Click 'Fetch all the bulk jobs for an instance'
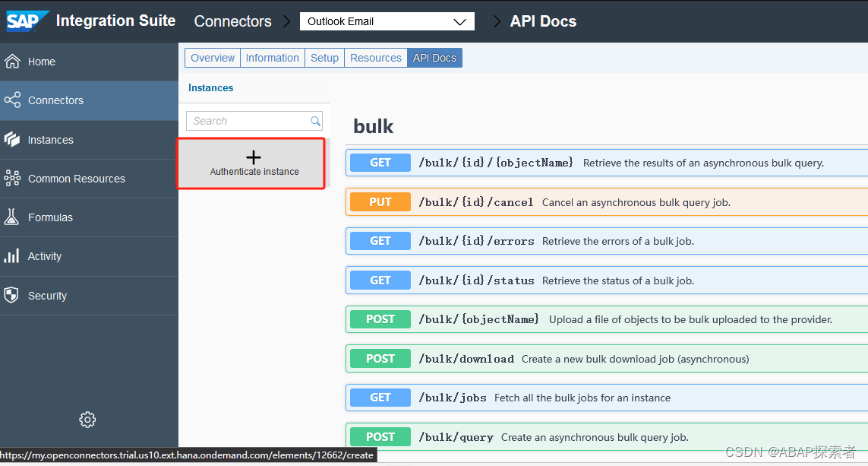 tap(582, 398)
